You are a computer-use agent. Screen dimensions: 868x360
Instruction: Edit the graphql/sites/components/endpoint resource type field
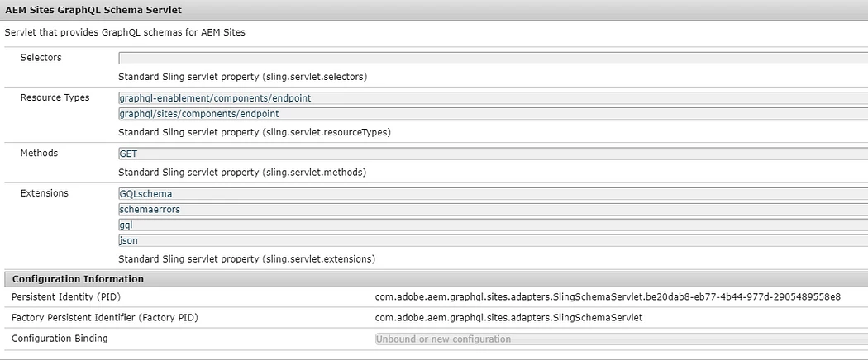click(x=494, y=114)
